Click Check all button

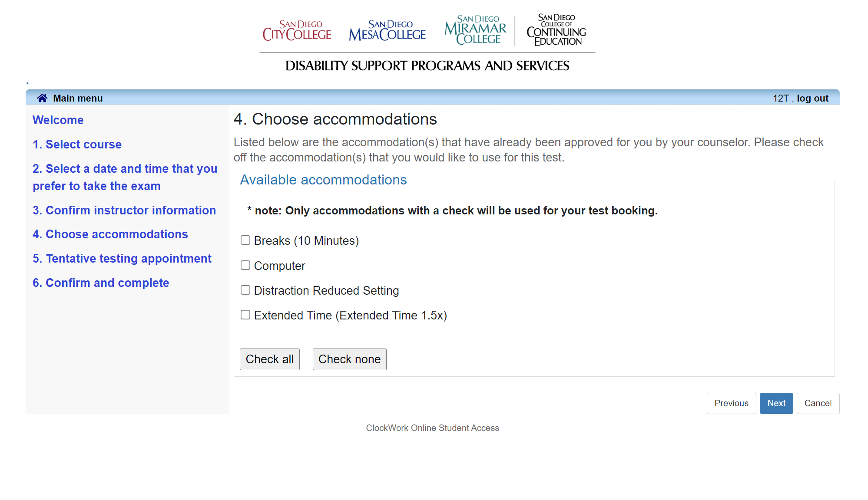pos(269,359)
